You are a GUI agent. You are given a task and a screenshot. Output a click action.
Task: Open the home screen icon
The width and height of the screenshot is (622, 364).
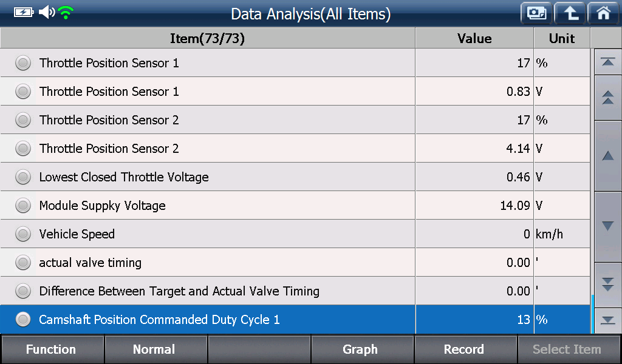[604, 13]
